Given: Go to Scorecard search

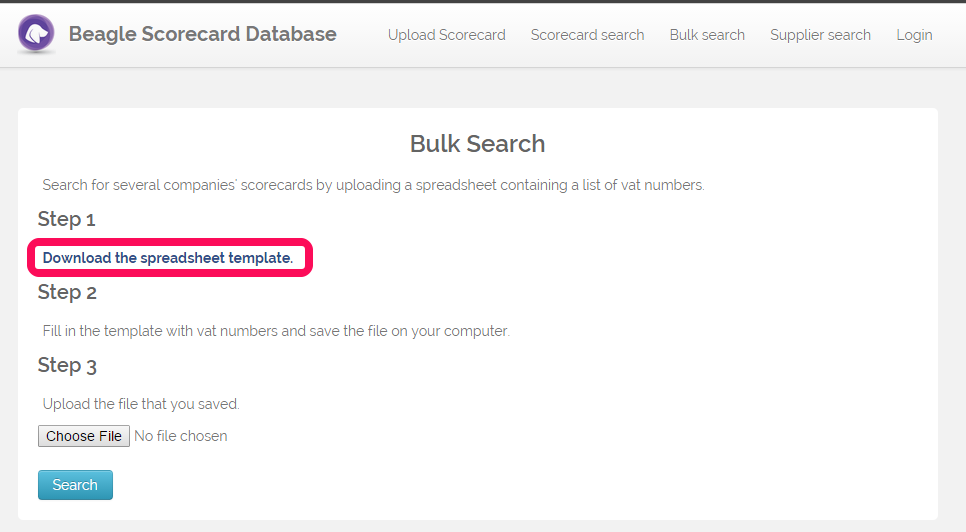Looking at the screenshot, I should tap(587, 35).
